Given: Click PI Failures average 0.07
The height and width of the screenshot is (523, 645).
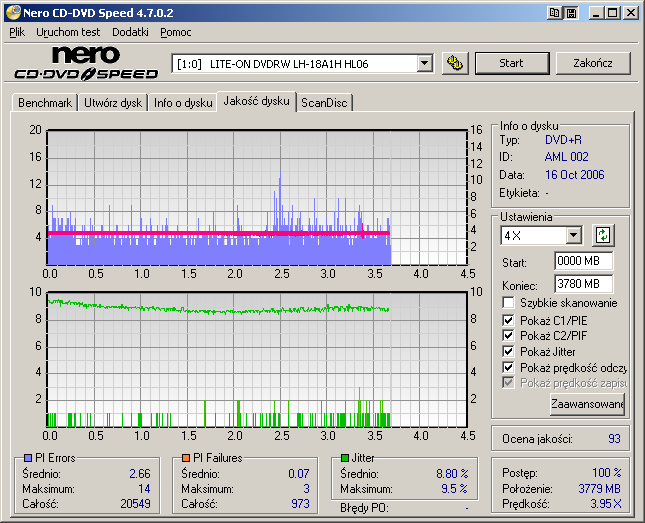Looking at the screenshot, I should tap(299, 474).
